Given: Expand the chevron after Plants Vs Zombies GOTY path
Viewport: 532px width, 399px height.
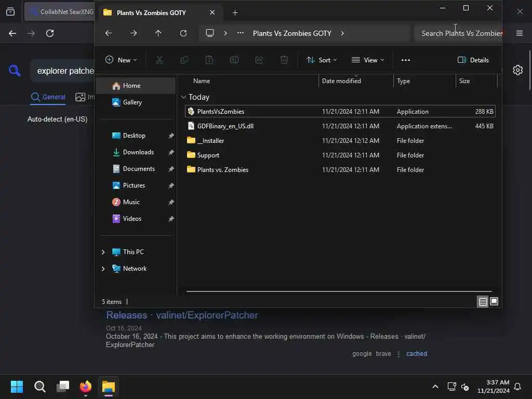Looking at the screenshot, I should [x=342, y=33].
